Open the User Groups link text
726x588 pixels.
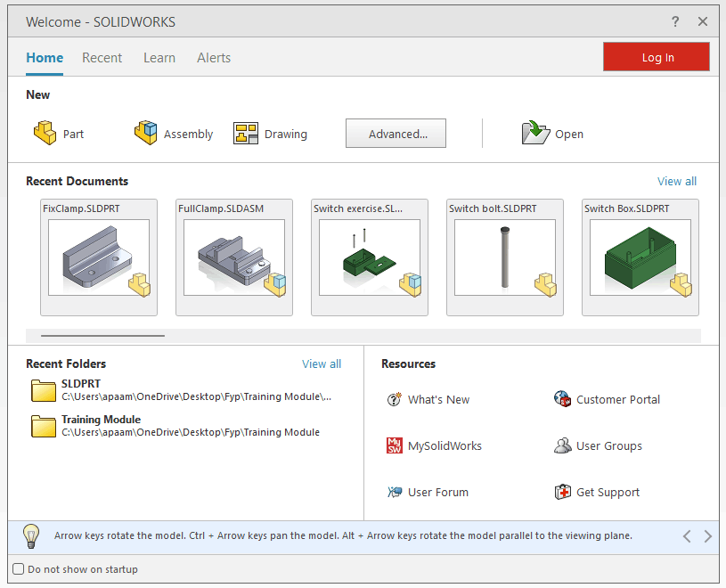click(608, 445)
